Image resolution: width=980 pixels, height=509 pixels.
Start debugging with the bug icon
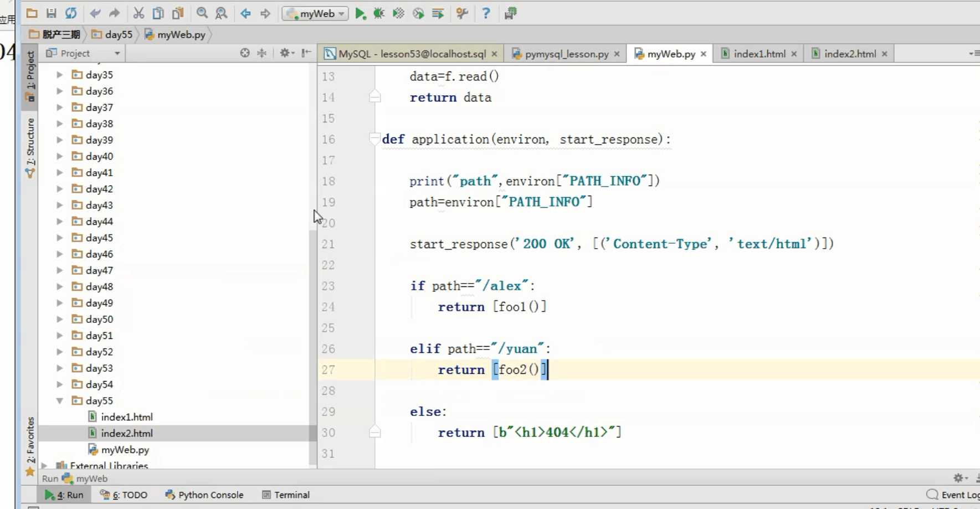click(379, 13)
